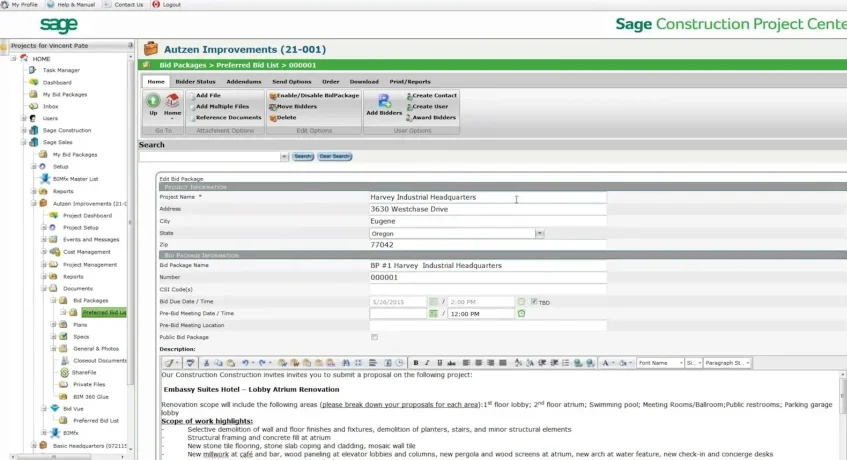This screenshot has width=847, height=460.
Task: Open the State dropdown showing Oregon
Action: [539, 233]
